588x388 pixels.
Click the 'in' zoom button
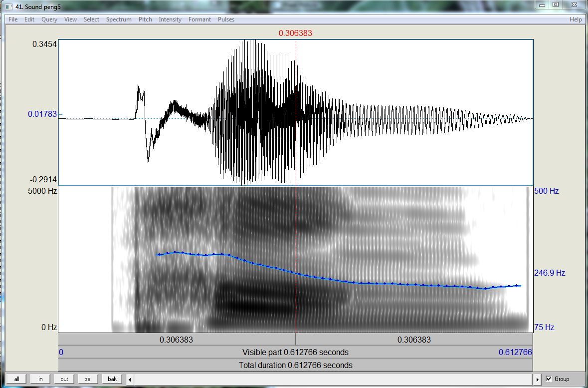[40, 379]
